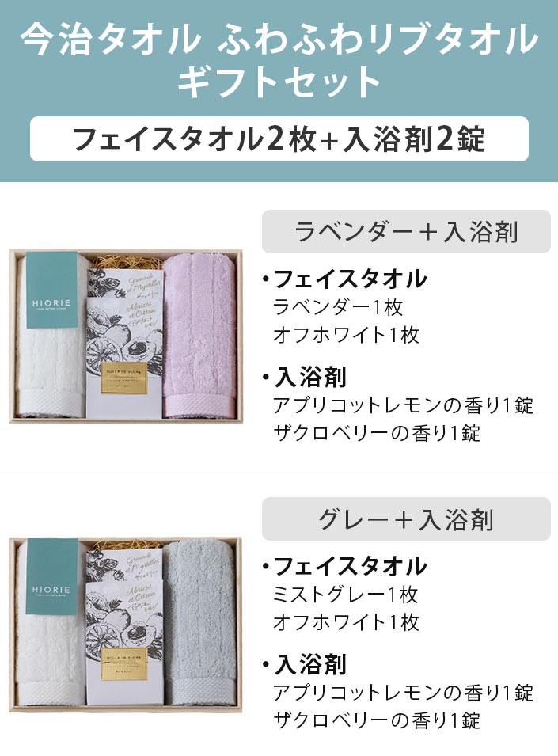This screenshot has width=558, height=756.
Task: Click the gray gift set product photo
Action: pos(126,624)
